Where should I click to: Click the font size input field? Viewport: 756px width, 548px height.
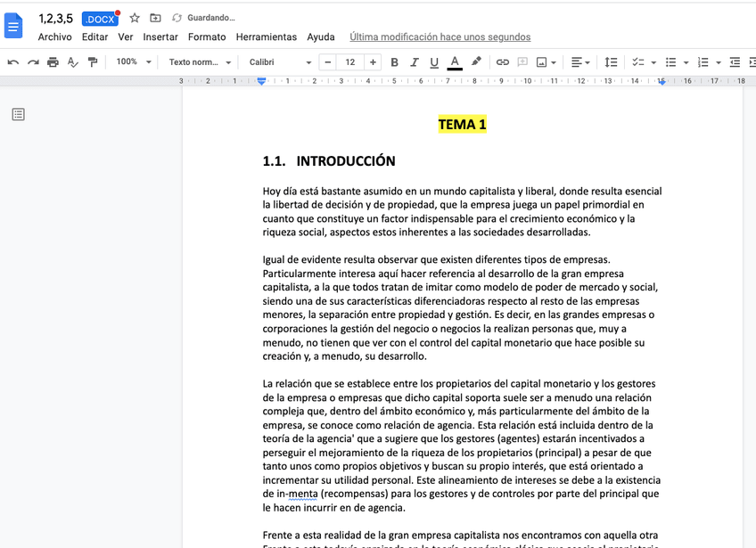[349, 62]
